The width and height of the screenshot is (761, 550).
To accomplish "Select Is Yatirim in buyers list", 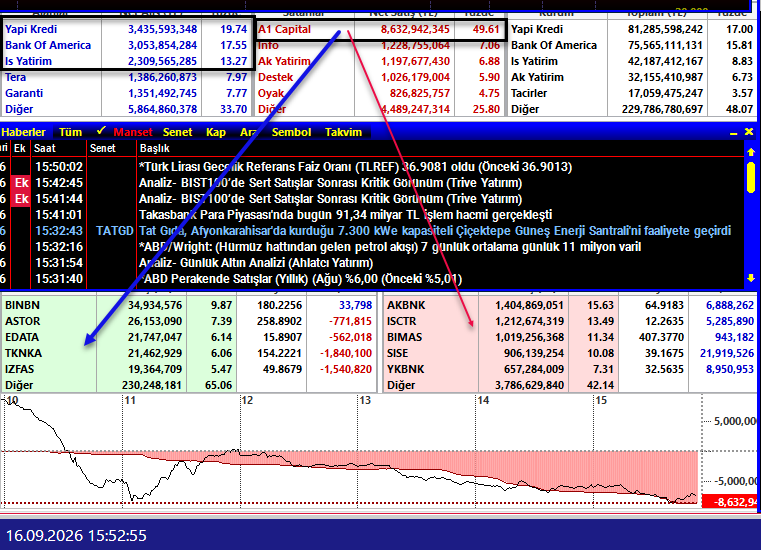I will pos(28,61).
